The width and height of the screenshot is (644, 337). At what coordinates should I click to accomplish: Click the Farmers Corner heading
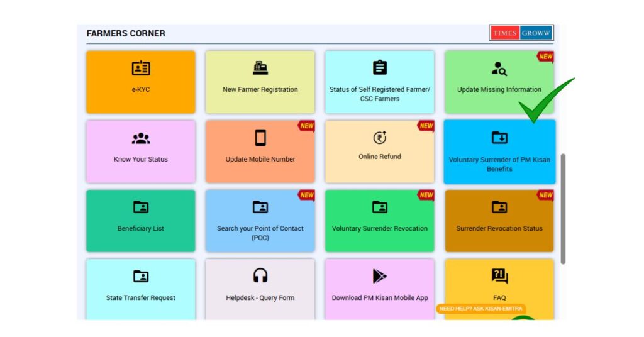point(126,33)
